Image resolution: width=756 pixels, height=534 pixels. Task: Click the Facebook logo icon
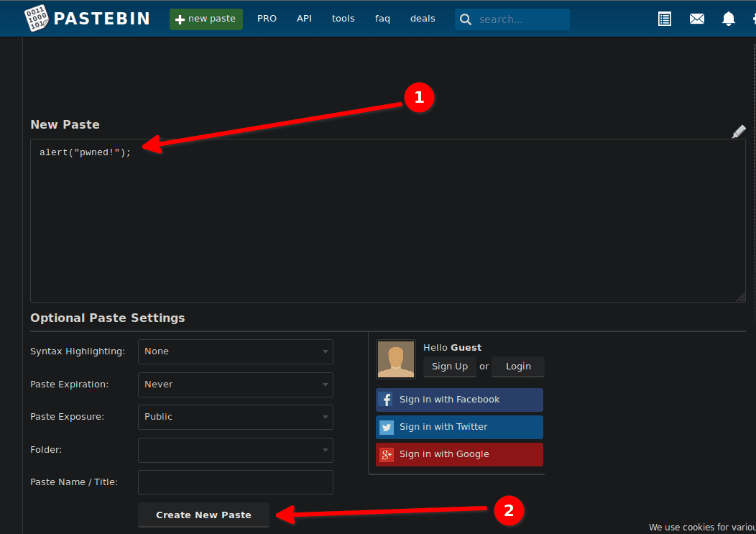coord(386,400)
